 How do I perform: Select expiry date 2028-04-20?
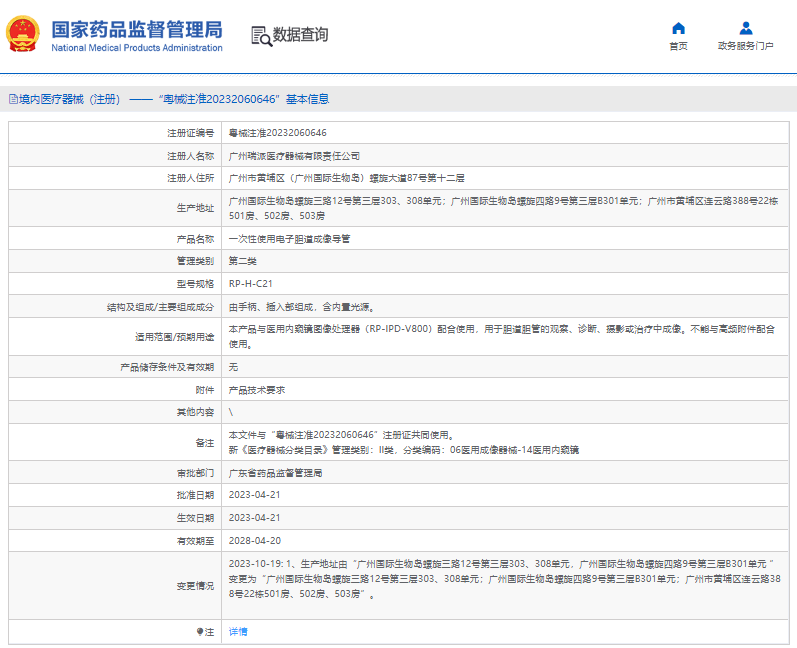(255, 541)
